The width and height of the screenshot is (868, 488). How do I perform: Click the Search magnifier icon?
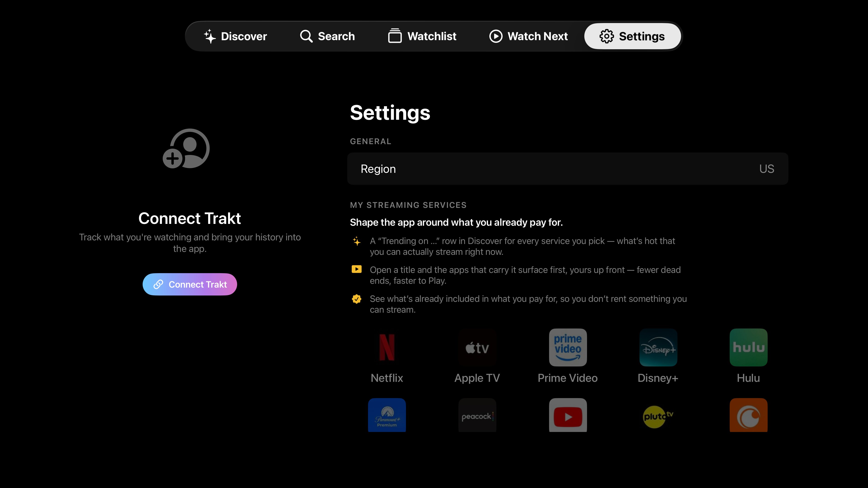coord(306,36)
